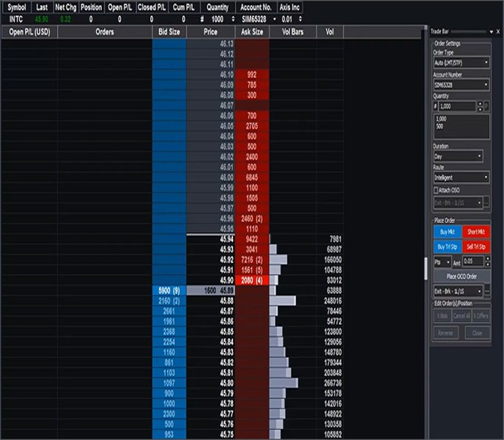Increase the Amt value with up arrow
The width and height of the screenshot is (504, 440).
pos(486,258)
